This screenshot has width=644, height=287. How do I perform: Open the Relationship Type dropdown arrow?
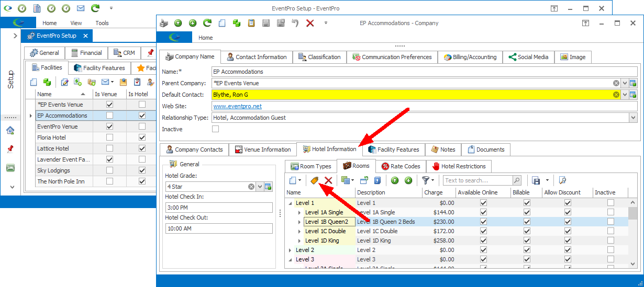633,118
